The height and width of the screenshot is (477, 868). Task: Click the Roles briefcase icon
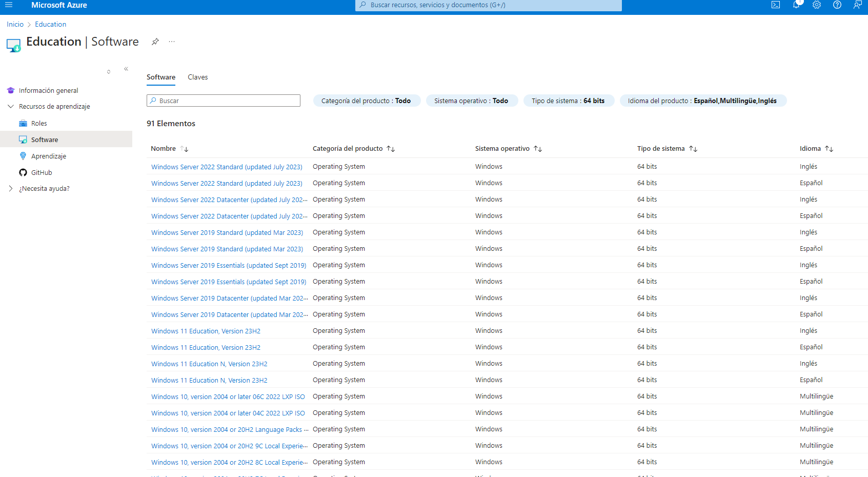coord(23,123)
